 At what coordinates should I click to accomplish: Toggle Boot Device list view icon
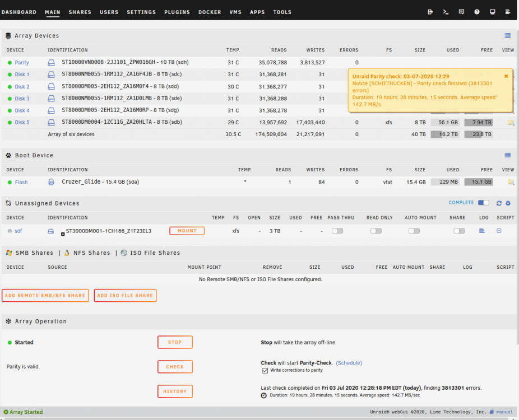[507, 155]
